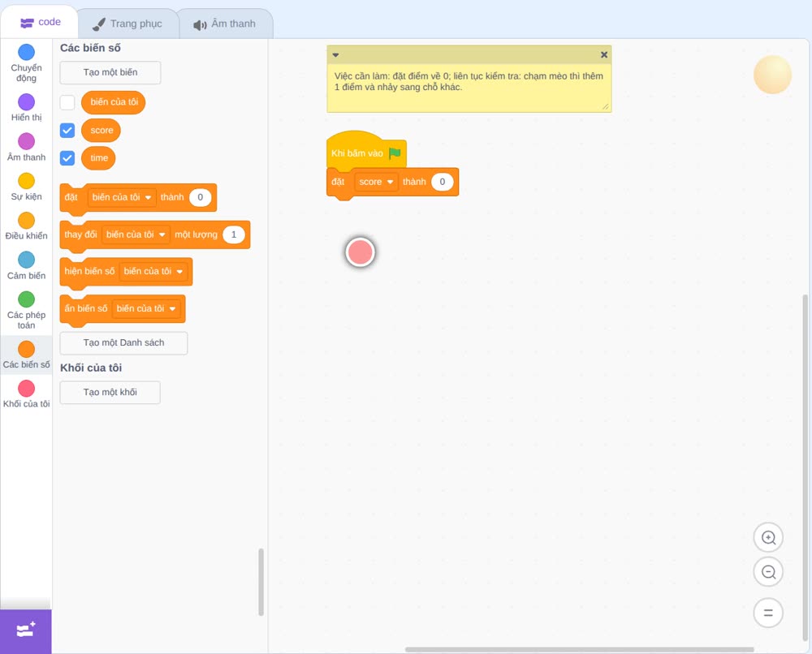Open the Âm thanh block category circle
Viewport: 812px width, 654px height.
(x=27, y=141)
